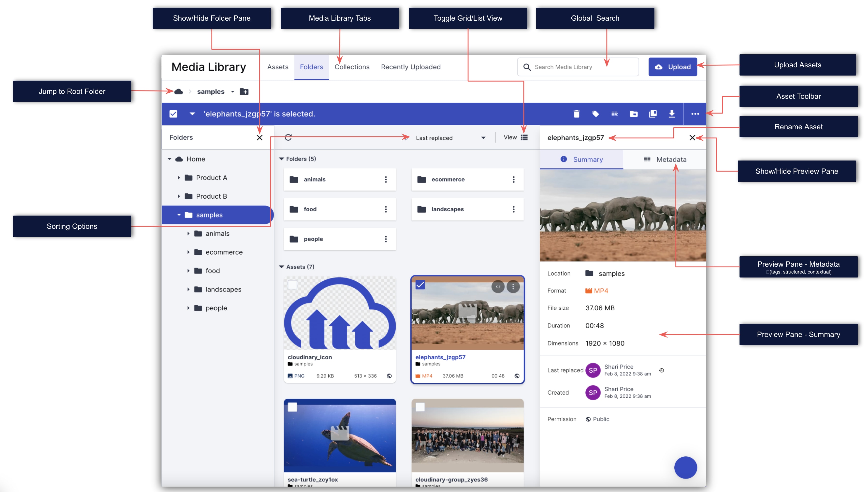Collapse the Home tree node
Image resolution: width=868 pixels, height=492 pixels.
pyautogui.click(x=170, y=159)
